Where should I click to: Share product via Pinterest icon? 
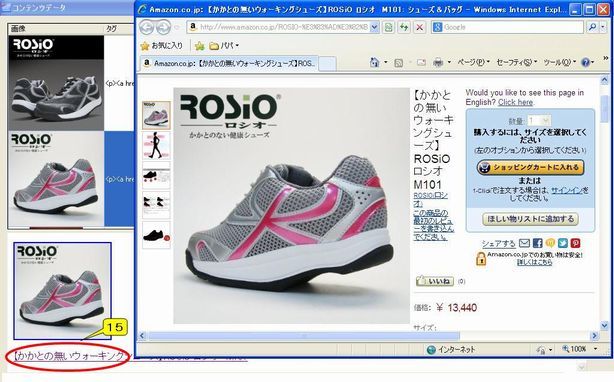[575, 243]
